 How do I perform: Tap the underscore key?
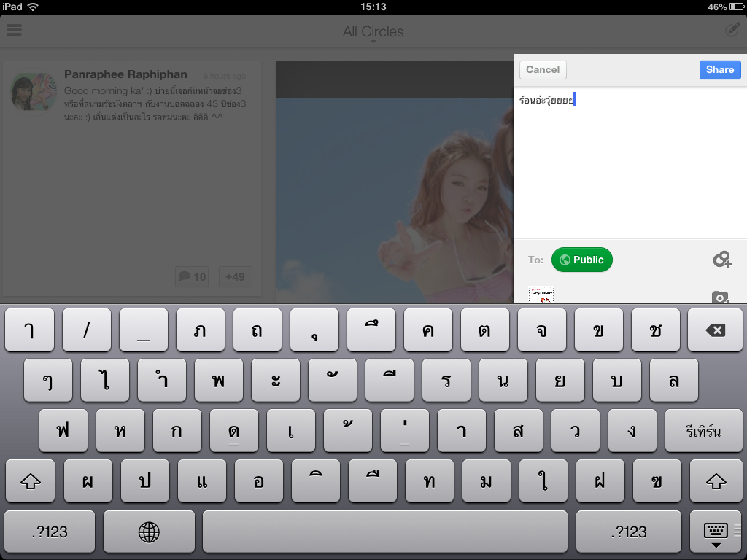pyautogui.click(x=144, y=330)
